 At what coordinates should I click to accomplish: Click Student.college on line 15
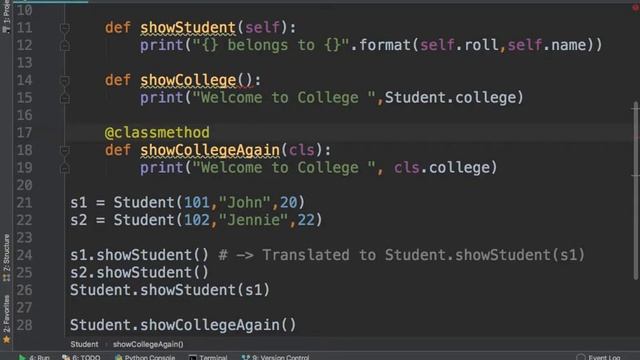[x=451, y=98]
